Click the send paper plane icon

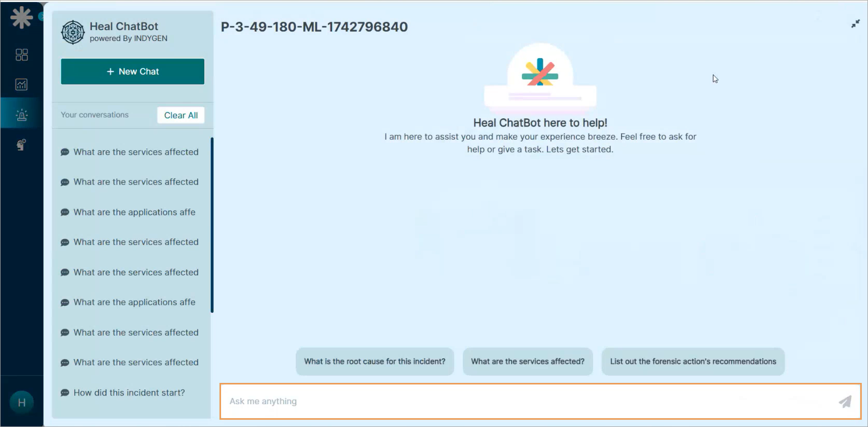[845, 401]
